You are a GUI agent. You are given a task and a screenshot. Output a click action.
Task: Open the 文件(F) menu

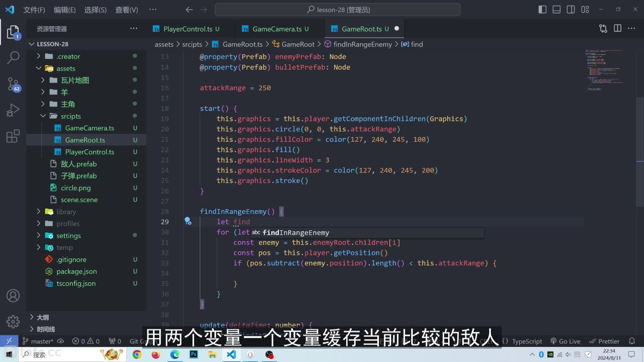click(x=34, y=10)
